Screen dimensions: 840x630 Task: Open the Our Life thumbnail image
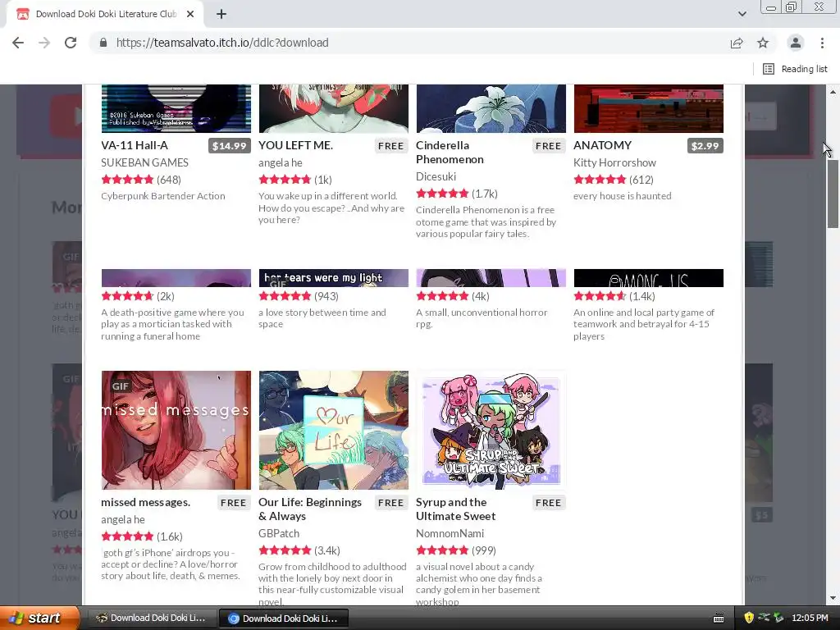pos(333,430)
